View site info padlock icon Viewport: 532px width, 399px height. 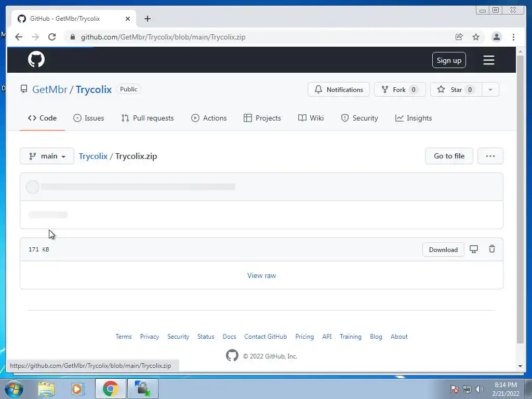coord(72,37)
